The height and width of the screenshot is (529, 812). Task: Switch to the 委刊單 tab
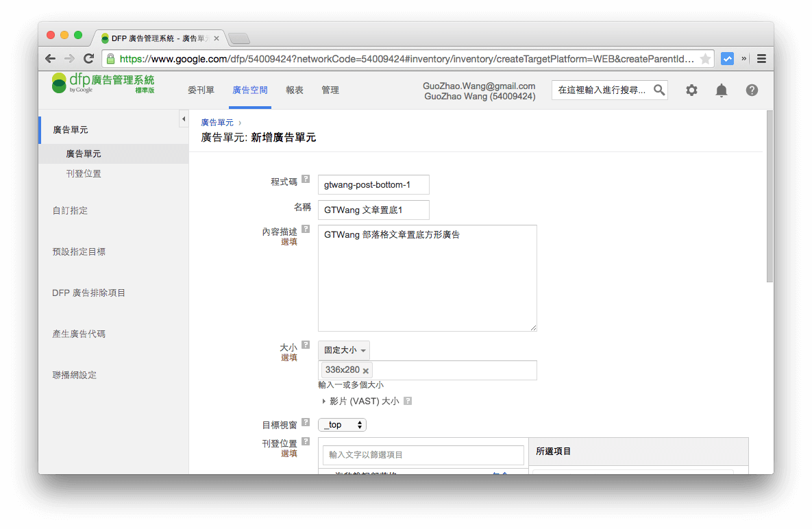(x=201, y=90)
